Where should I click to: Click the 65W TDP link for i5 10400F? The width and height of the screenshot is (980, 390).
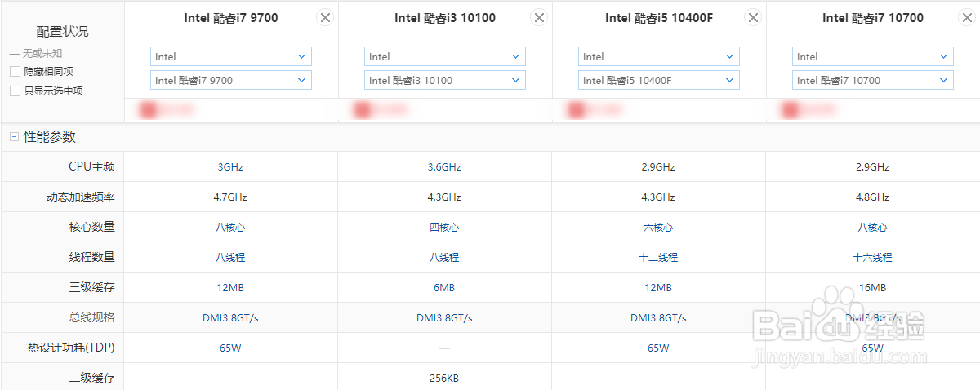click(658, 348)
